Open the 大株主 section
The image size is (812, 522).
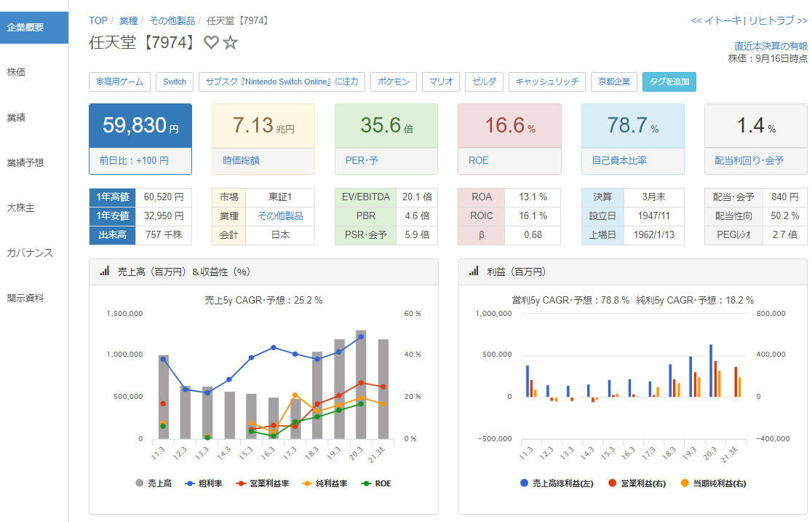point(21,207)
